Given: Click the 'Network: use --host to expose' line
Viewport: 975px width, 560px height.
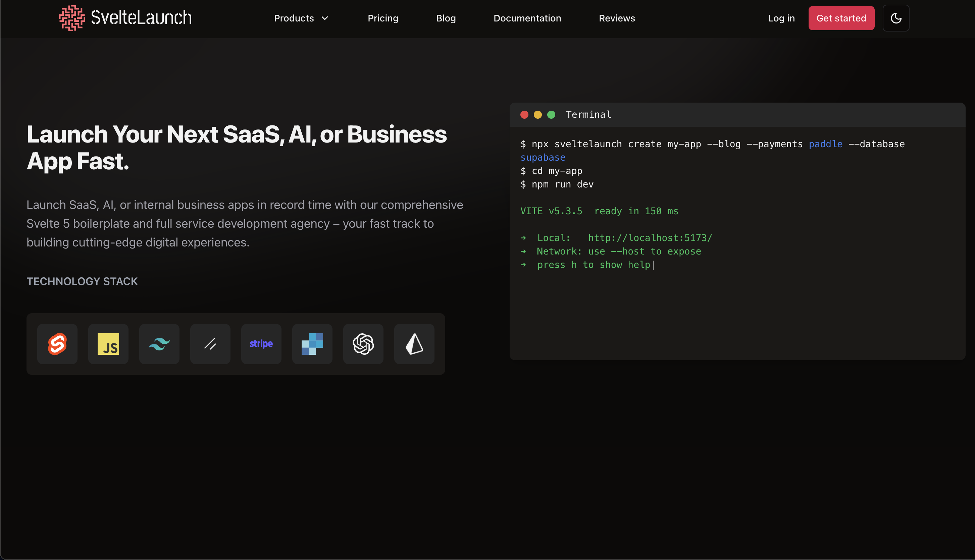Looking at the screenshot, I should [611, 251].
